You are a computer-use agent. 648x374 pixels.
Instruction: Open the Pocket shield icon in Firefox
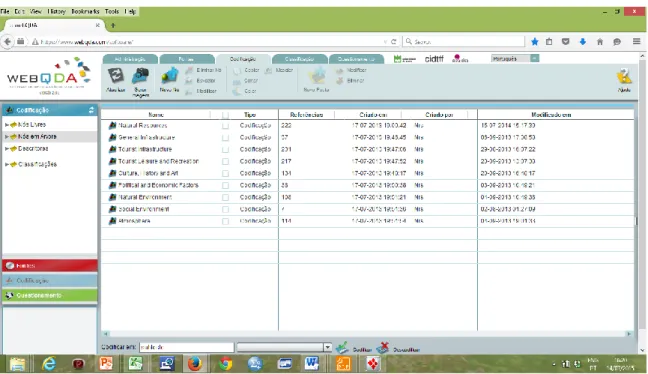point(565,42)
